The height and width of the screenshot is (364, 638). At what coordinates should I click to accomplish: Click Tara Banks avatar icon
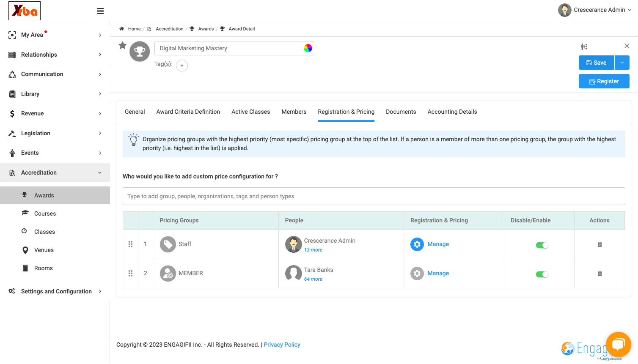294,274
